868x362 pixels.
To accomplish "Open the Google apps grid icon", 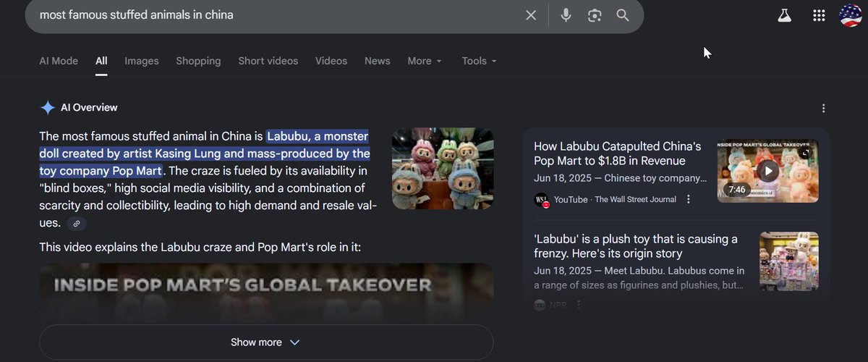I will [x=819, y=15].
